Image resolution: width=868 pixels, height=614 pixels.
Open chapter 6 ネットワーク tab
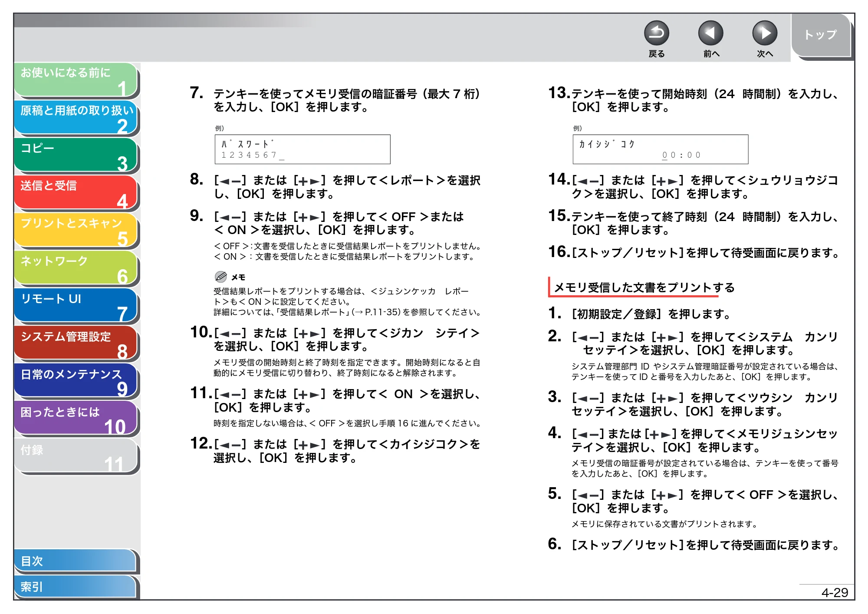click(76, 268)
